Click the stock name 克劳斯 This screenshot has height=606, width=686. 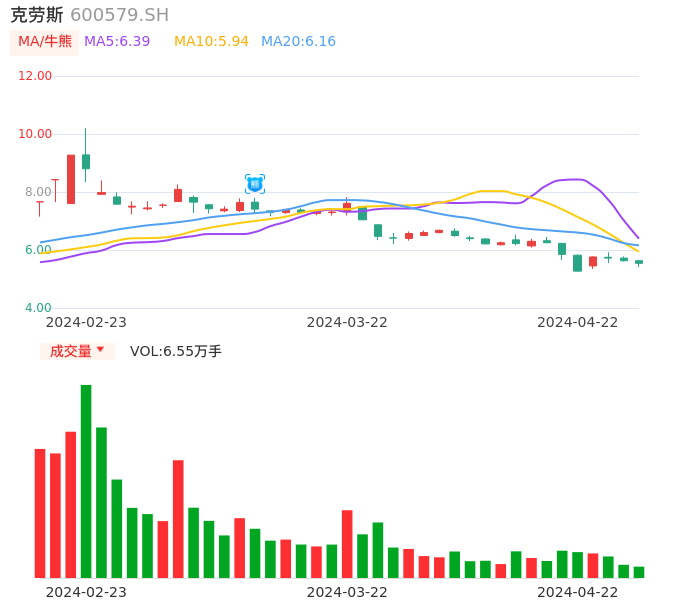tap(37, 15)
